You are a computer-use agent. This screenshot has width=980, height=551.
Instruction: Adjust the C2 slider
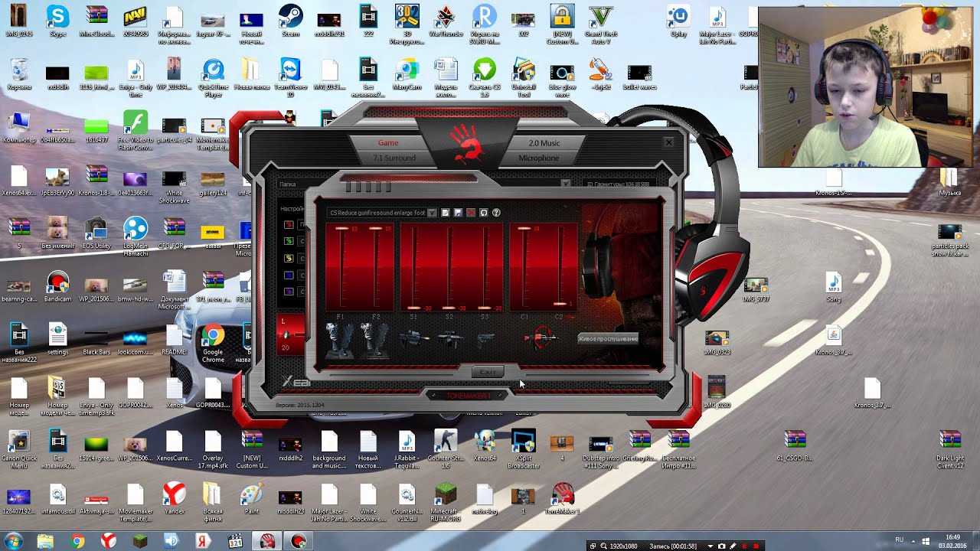560,268
